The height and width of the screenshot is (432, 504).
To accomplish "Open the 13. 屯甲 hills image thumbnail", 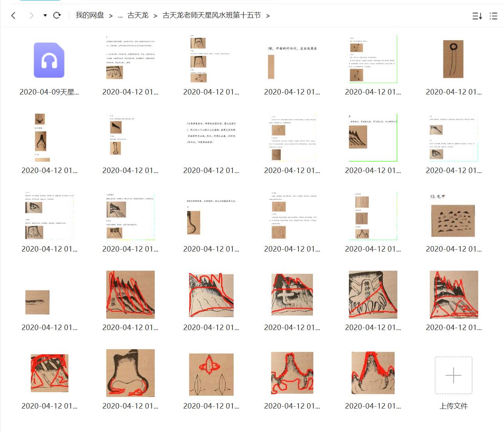I will click(x=453, y=216).
